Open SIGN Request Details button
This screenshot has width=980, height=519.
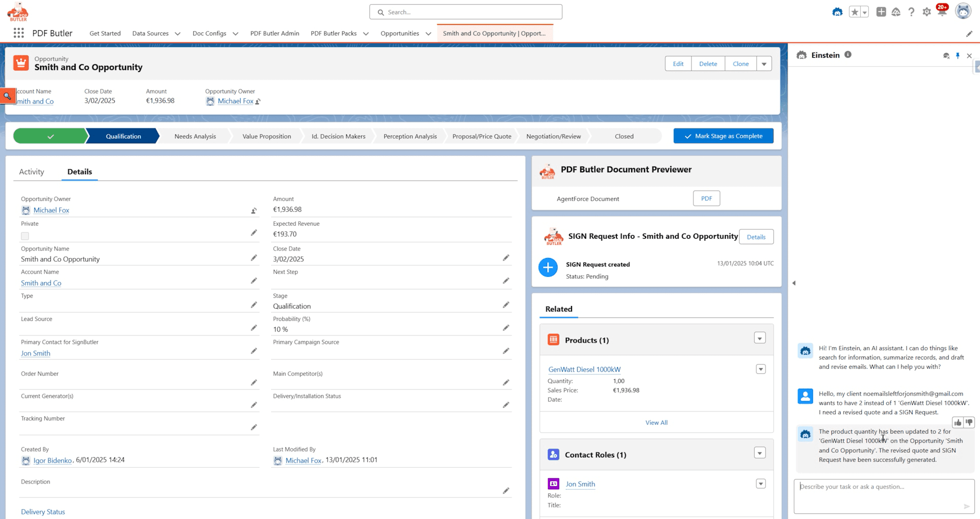[x=756, y=237]
